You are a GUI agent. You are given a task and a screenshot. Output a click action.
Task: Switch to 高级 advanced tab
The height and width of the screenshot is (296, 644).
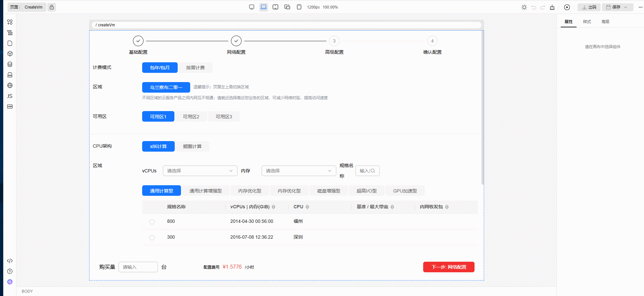click(x=605, y=22)
